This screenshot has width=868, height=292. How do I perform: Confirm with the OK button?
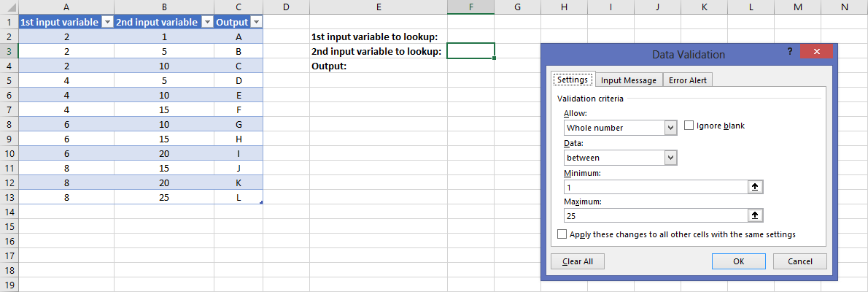pos(738,261)
